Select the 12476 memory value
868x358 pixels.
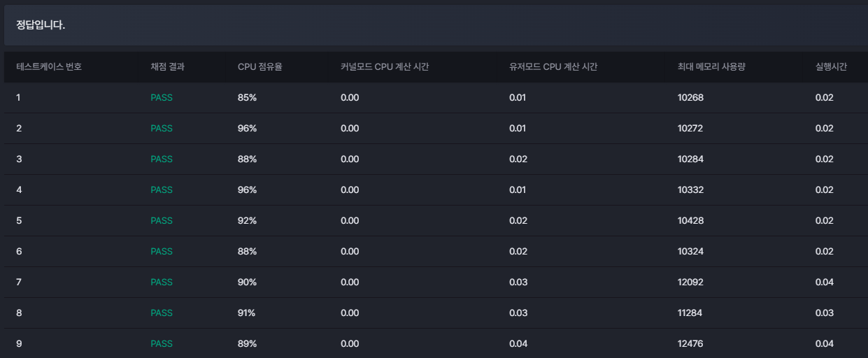pyautogui.click(x=690, y=344)
